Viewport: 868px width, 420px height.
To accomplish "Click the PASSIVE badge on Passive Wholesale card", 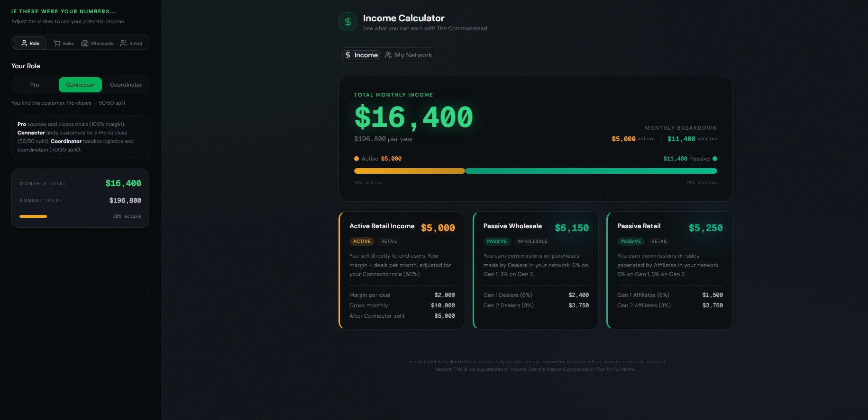I will click(x=497, y=241).
